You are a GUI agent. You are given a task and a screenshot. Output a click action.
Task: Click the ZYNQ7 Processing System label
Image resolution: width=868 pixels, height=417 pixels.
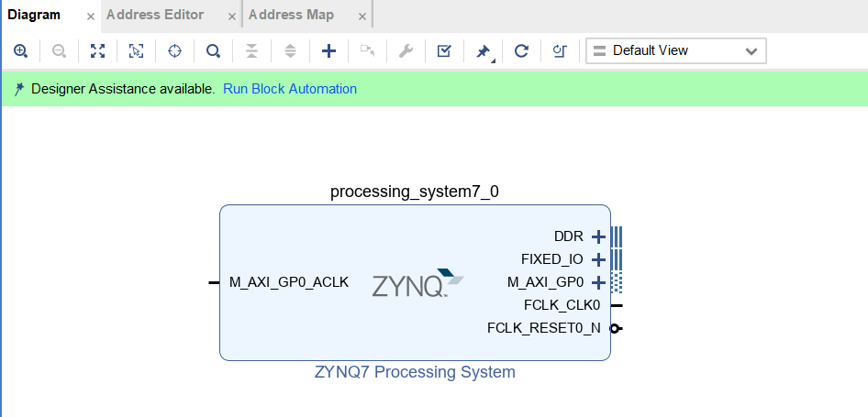pyautogui.click(x=415, y=372)
